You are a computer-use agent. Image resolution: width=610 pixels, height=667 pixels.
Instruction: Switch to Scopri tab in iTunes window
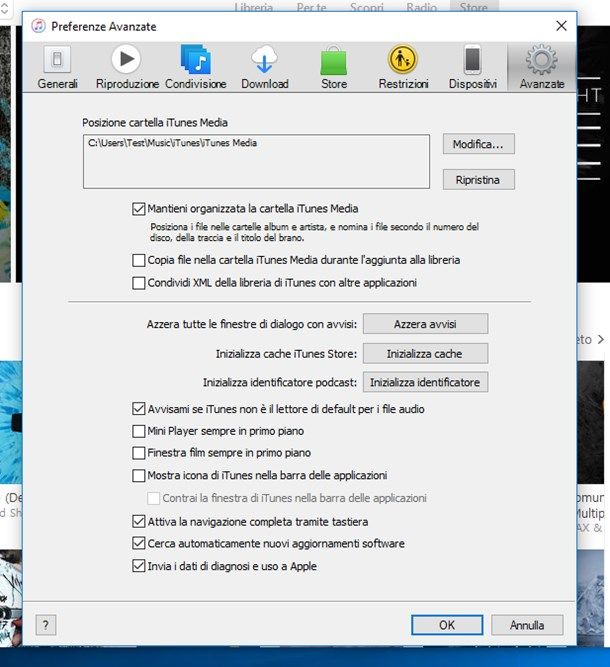pos(367,7)
